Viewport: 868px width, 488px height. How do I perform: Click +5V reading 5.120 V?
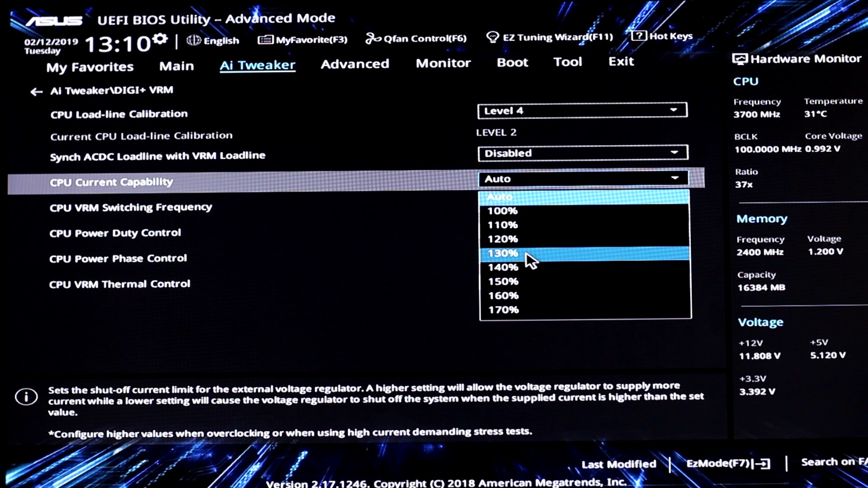point(828,355)
